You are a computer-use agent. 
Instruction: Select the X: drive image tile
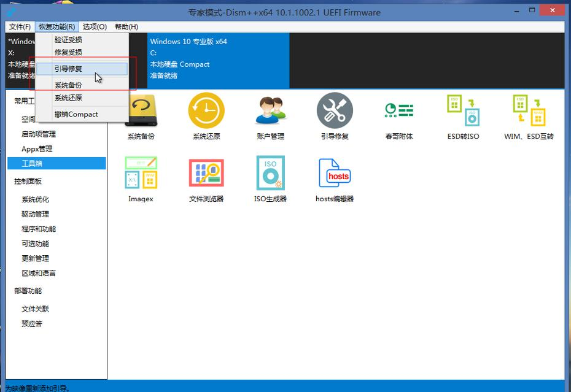(x=20, y=60)
